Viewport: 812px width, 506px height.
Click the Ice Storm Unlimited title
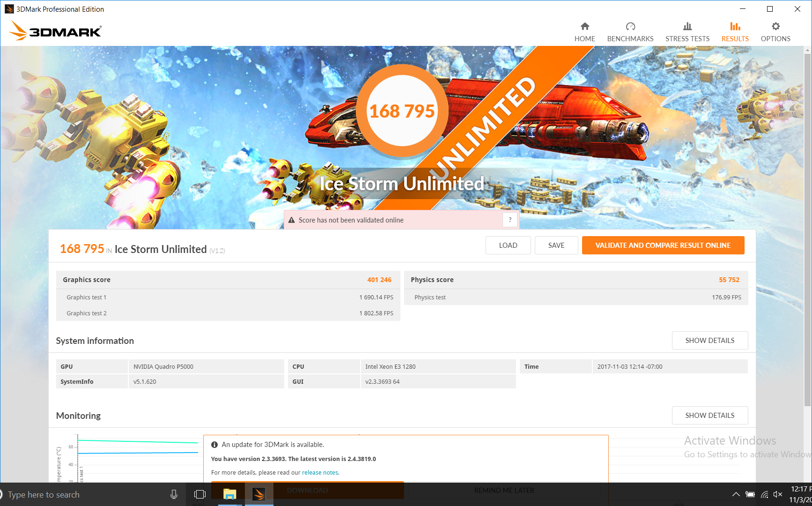(402, 183)
